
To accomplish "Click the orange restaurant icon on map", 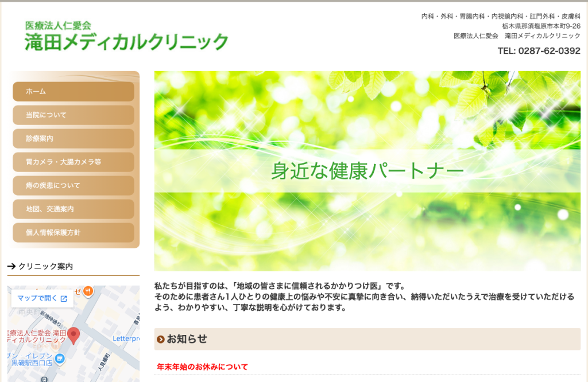I will coord(88,291).
